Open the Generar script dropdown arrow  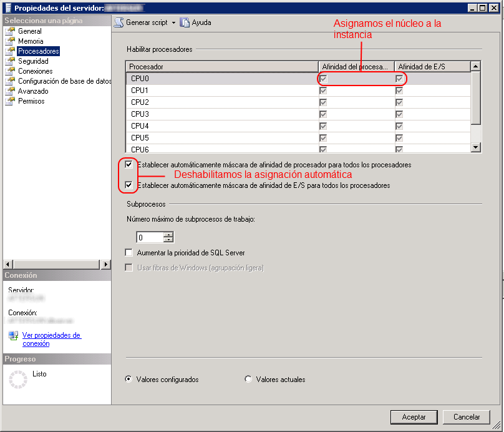click(x=174, y=23)
